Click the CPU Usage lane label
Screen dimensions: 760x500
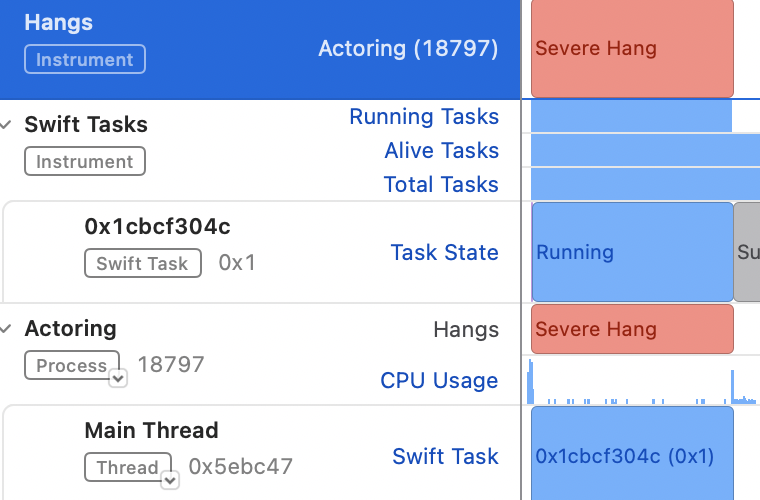tap(439, 380)
